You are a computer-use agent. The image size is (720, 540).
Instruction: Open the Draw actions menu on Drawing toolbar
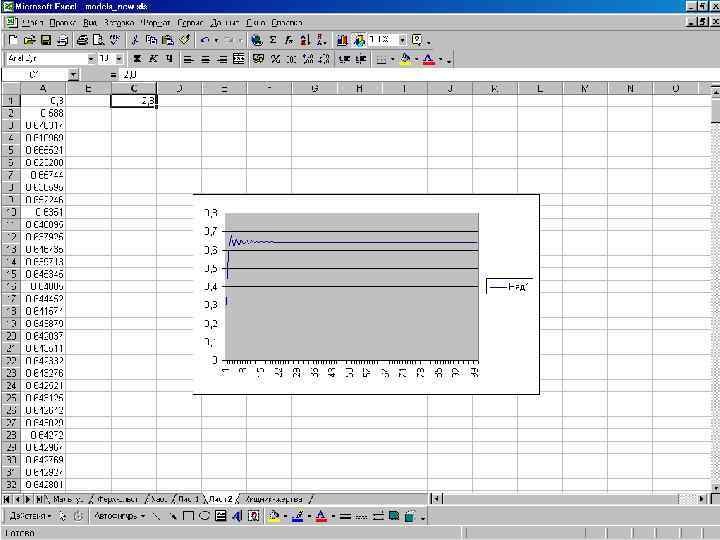point(30,516)
